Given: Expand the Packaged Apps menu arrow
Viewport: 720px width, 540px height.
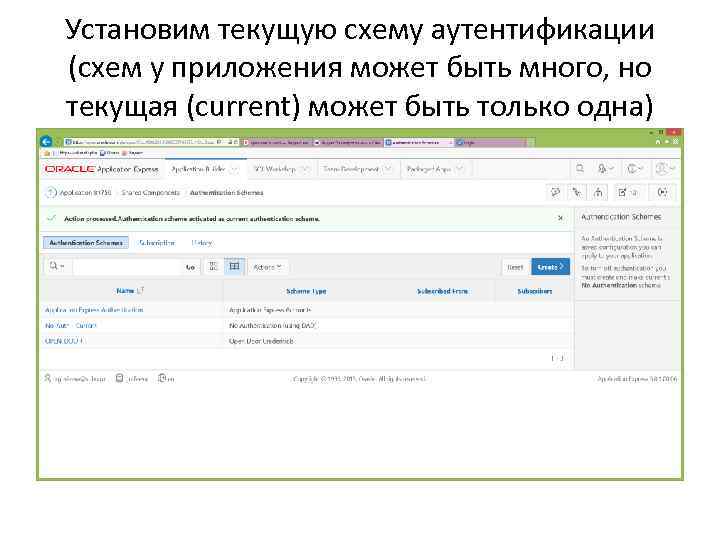Looking at the screenshot, I should click(x=461, y=169).
